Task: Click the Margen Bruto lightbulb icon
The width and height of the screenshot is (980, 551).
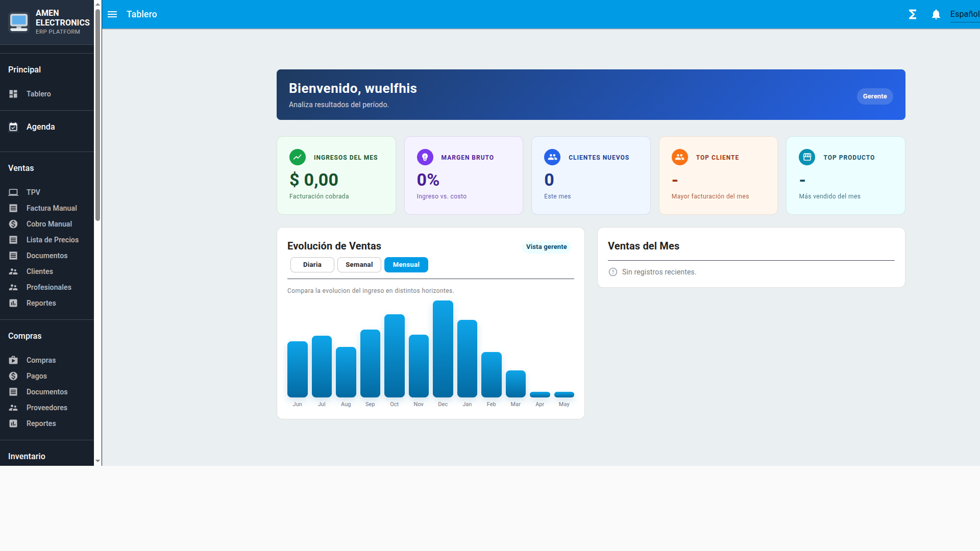Action: (425, 157)
